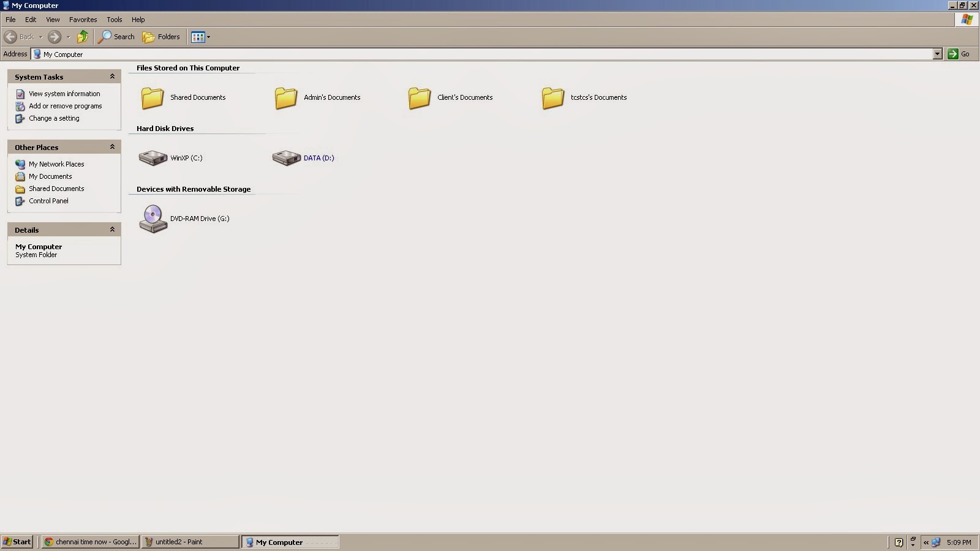
Task: Click the network tray icon
Action: tap(936, 542)
